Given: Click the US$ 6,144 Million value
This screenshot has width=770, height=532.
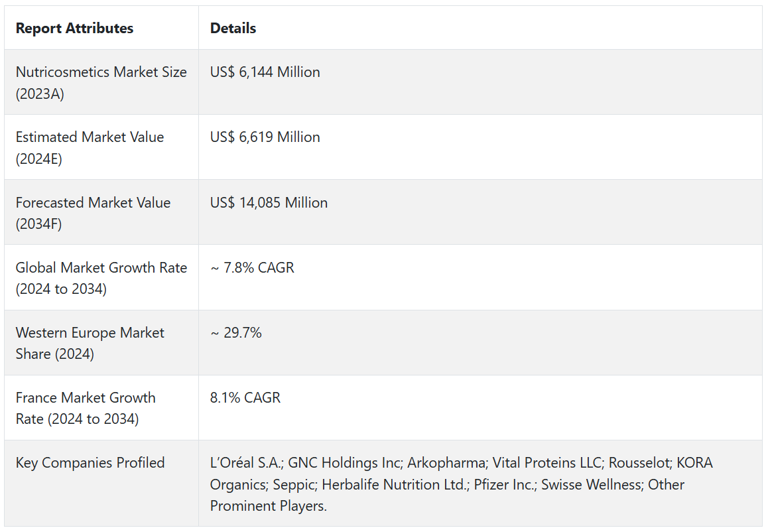Looking at the screenshot, I should coord(265,72).
